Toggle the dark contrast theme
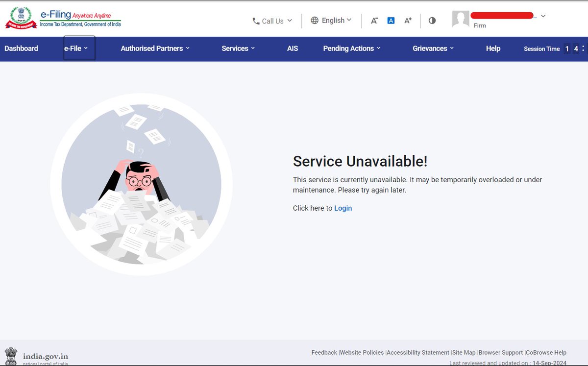The height and width of the screenshot is (366, 588). [432, 21]
